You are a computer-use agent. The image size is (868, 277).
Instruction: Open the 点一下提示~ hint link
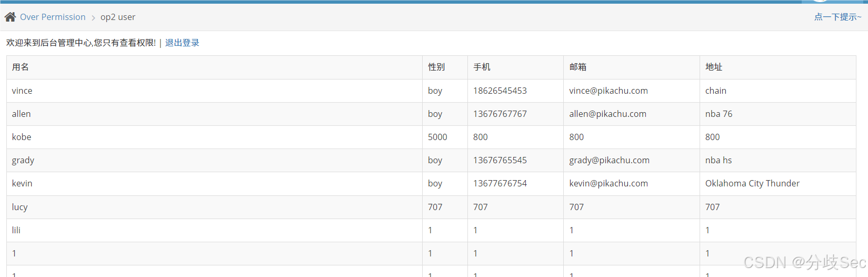(x=837, y=17)
